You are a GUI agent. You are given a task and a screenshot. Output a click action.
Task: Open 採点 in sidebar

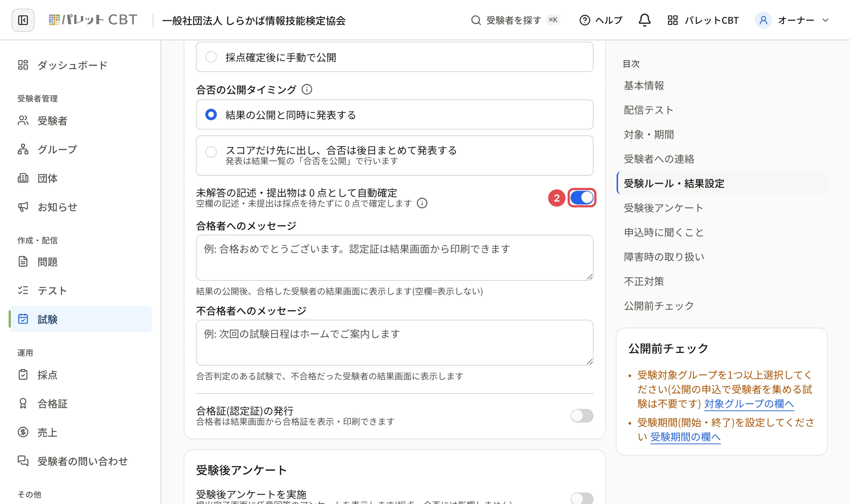click(80, 375)
